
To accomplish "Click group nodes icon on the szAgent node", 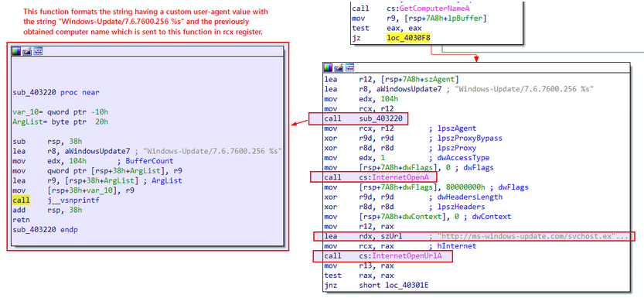I will click(349, 67).
